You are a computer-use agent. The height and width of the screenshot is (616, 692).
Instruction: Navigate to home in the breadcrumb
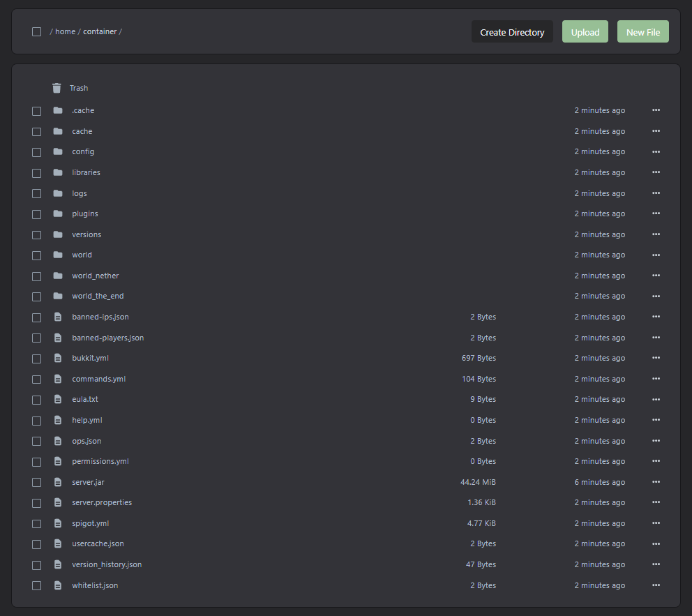[x=65, y=31]
